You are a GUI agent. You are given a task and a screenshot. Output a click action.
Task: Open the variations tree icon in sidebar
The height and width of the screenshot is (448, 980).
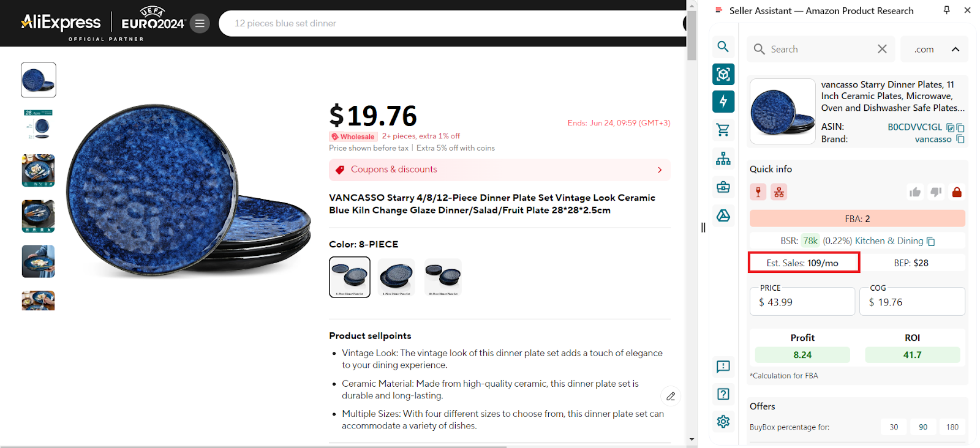click(723, 158)
